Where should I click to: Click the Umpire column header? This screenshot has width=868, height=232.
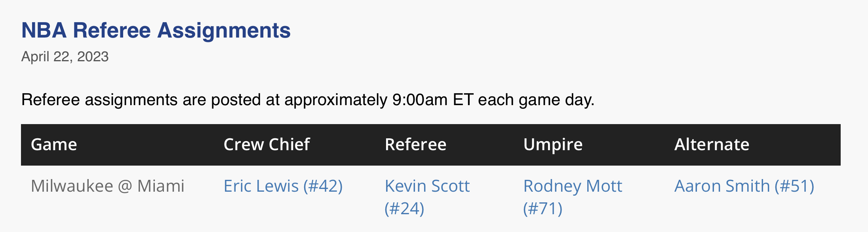[x=553, y=145]
